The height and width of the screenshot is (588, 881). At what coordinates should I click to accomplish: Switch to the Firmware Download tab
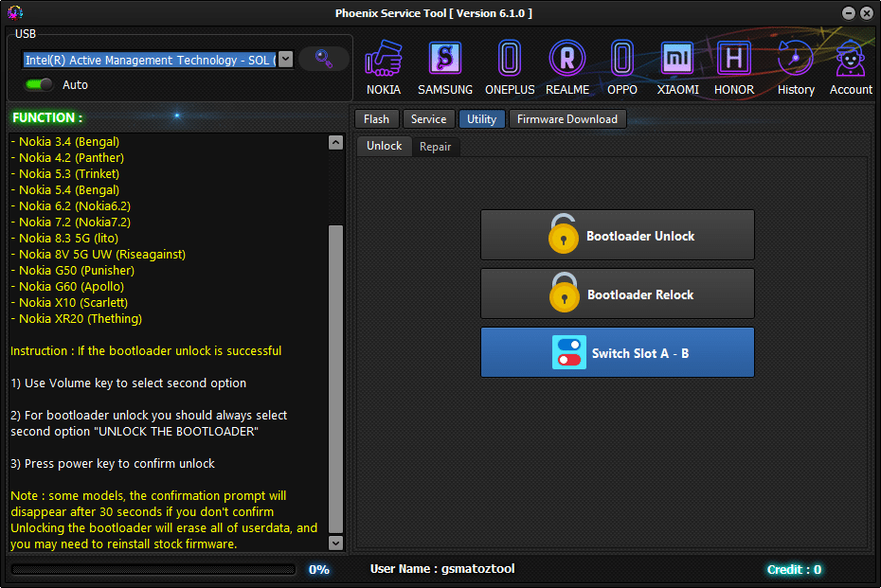coord(567,118)
